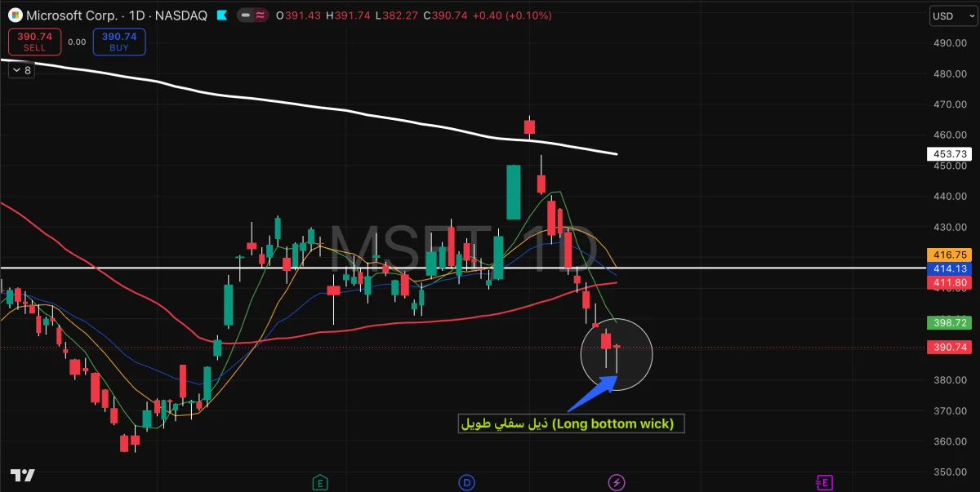
Task: Click the 380.00 price scale tick
Action: [951, 380]
